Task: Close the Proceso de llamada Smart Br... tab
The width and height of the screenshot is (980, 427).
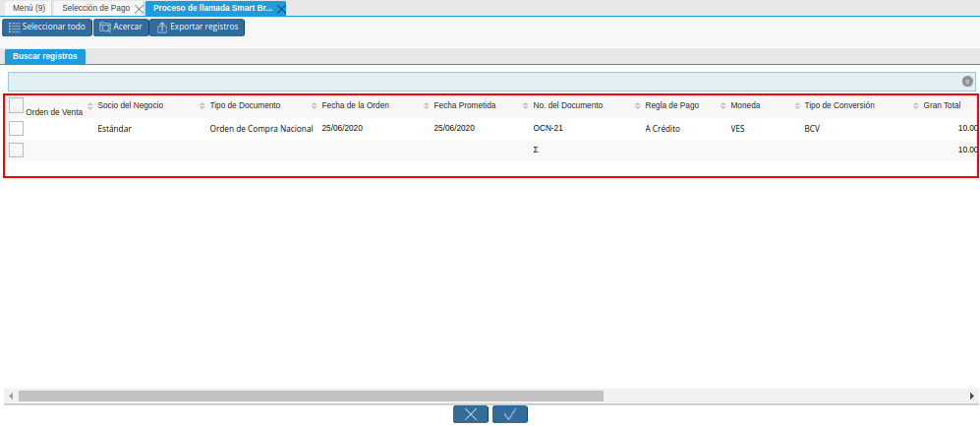Action: tap(281, 9)
